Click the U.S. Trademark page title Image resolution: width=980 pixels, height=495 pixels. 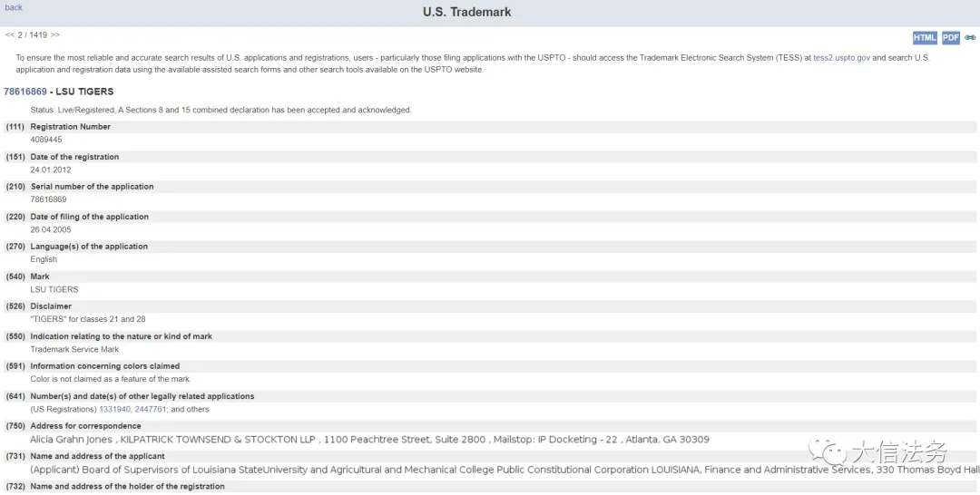[467, 12]
